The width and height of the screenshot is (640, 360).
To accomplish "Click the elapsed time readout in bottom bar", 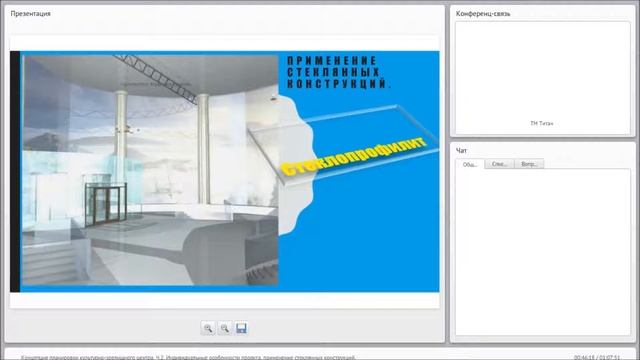I will 597,358.
